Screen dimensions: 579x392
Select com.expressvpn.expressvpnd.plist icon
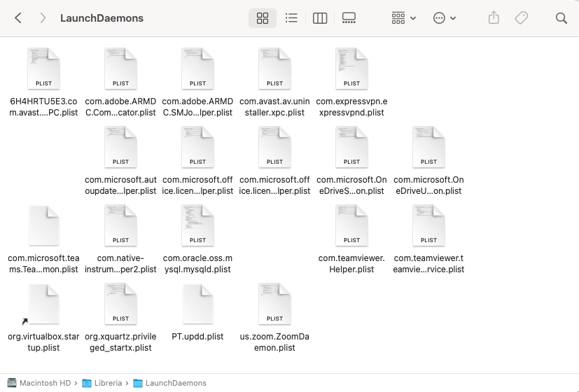[x=351, y=69]
